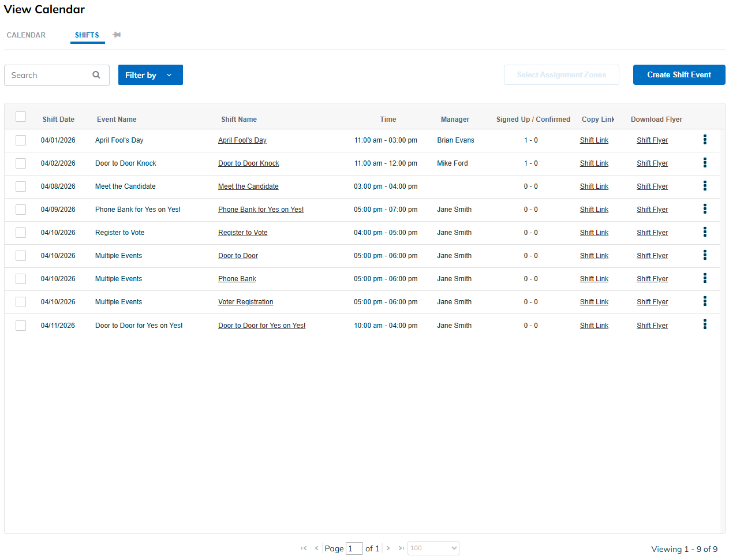The image size is (729, 560).
Task: Toggle the select-all checkbox in header
Action: click(21, 117)
